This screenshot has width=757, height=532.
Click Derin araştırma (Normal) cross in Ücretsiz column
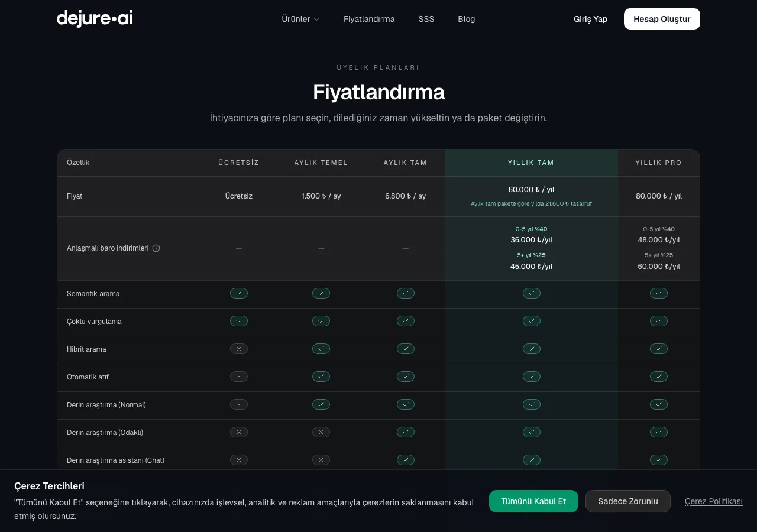[239, 404]
